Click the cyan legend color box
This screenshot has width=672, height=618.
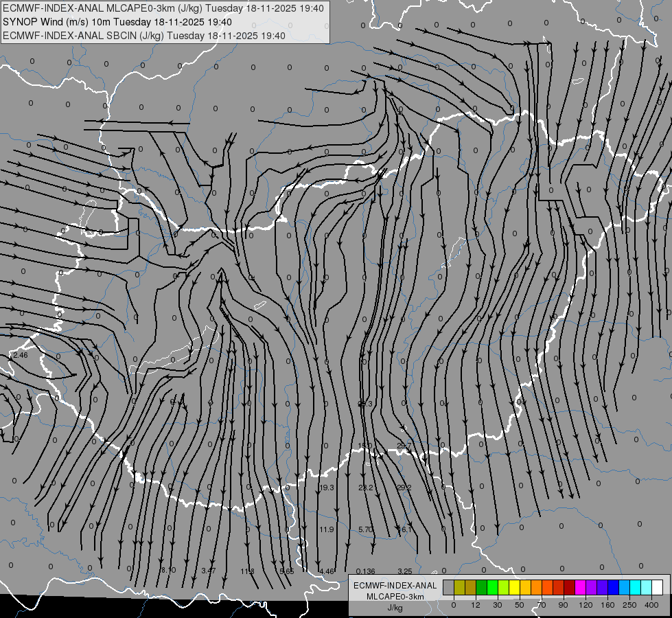635,587
